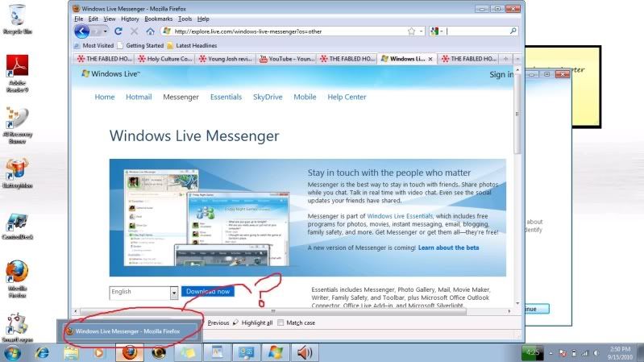Toggle Highlight all in find bar

252,322
